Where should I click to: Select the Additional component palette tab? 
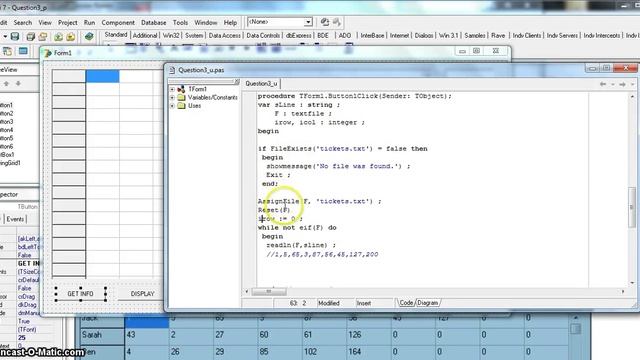145,36
